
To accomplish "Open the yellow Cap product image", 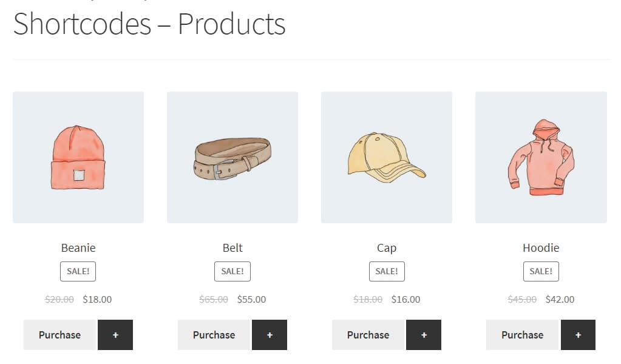I will pos(387,158).
